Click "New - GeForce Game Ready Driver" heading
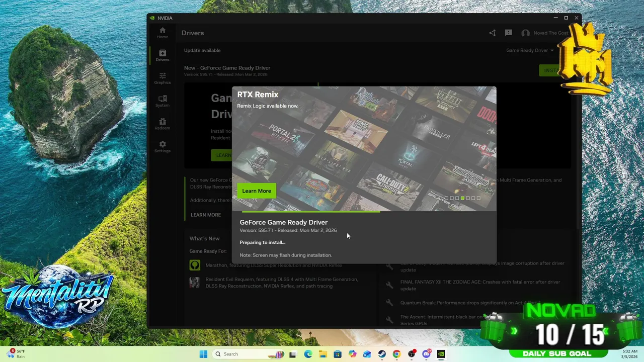This screenshot has width=644, height=362. 227,68
